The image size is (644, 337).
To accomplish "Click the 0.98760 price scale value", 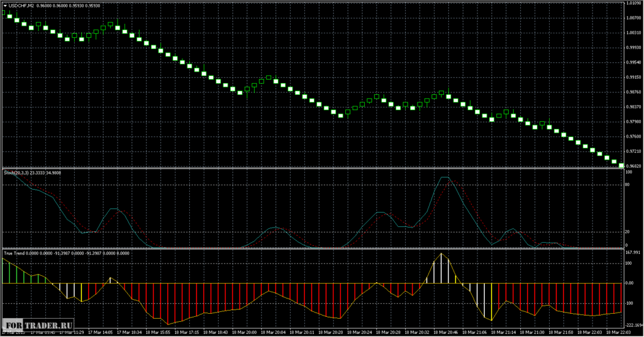I will pos(633,92).
